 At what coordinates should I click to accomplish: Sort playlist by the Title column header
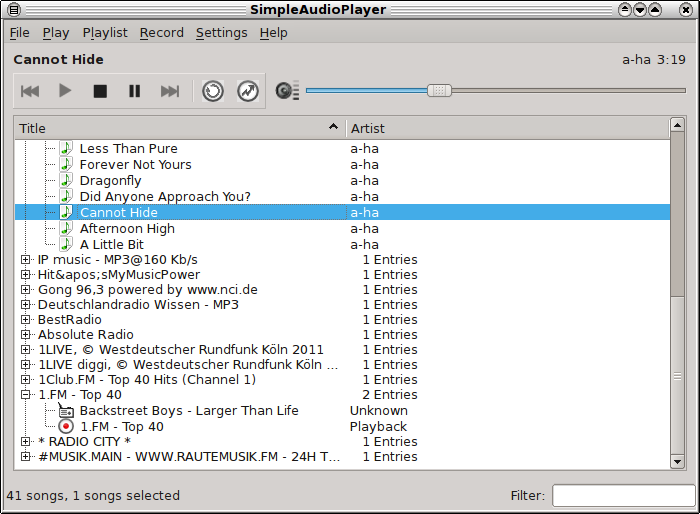(180, 128)
